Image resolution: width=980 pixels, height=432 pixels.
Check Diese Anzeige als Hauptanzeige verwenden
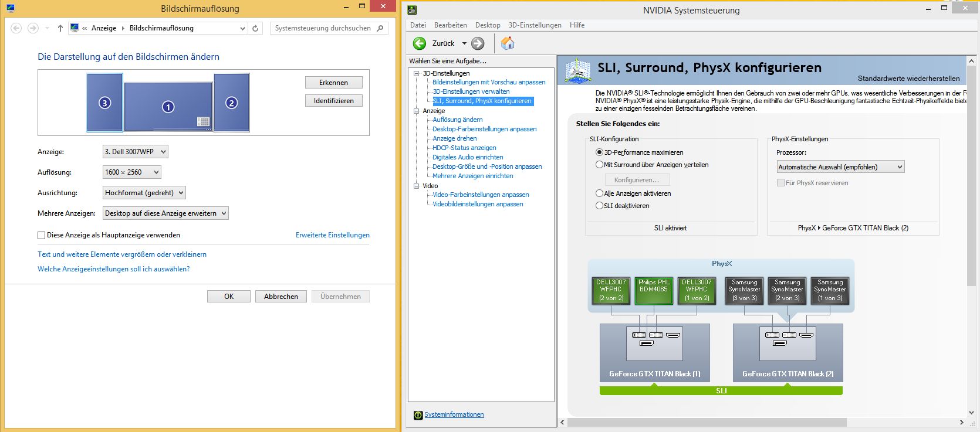pos(41,235)
